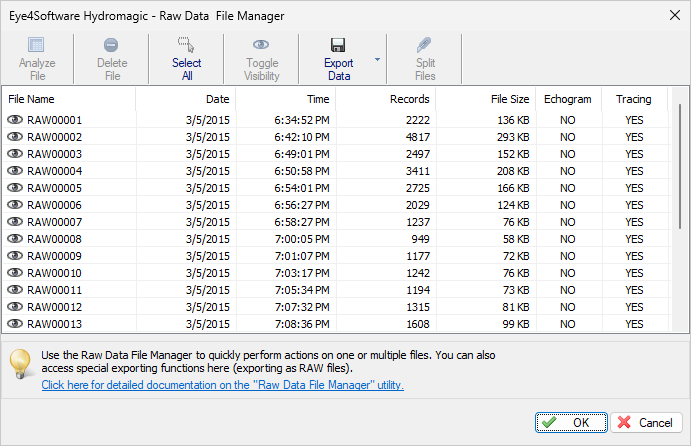The image size is (691, 446).
Task: Sort by the Time column header
Action: point(286,99)
